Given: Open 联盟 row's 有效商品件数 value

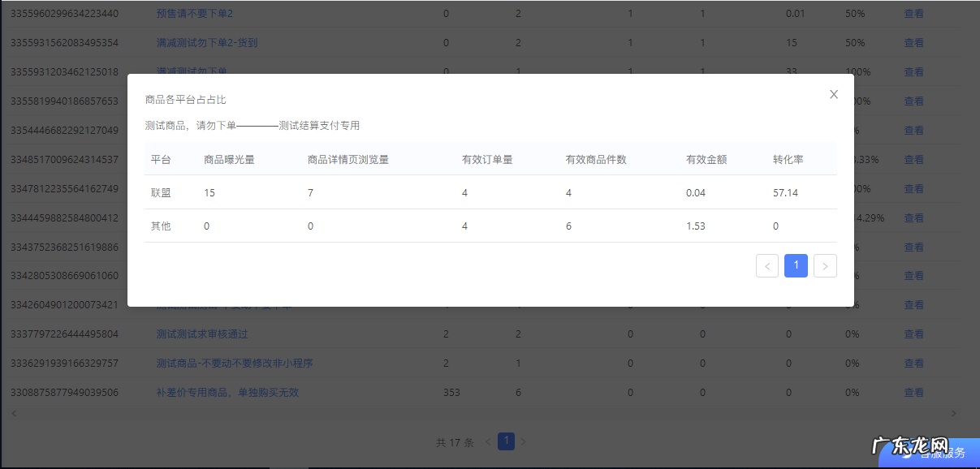Looking at the screenshot, I should [568, 192].
